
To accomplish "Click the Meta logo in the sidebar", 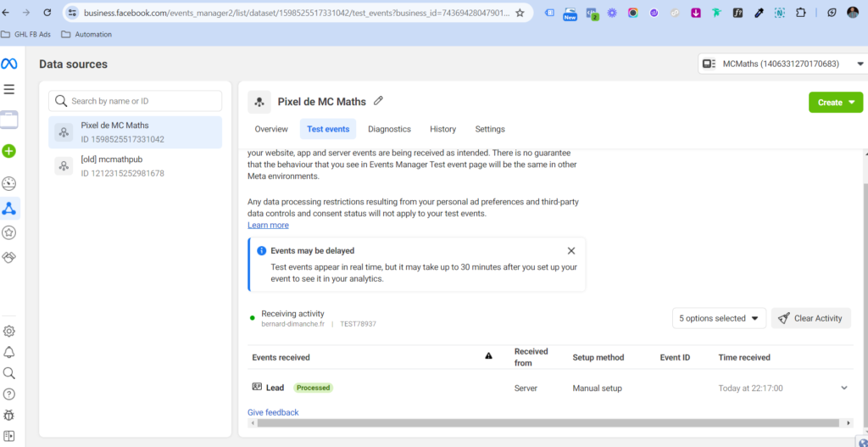I will [8, 64].
